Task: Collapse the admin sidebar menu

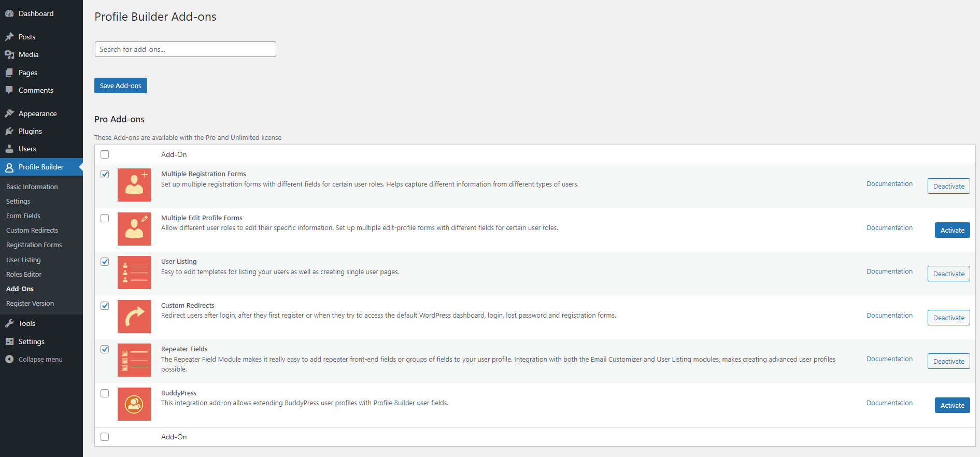Action: tap(40, 359)
